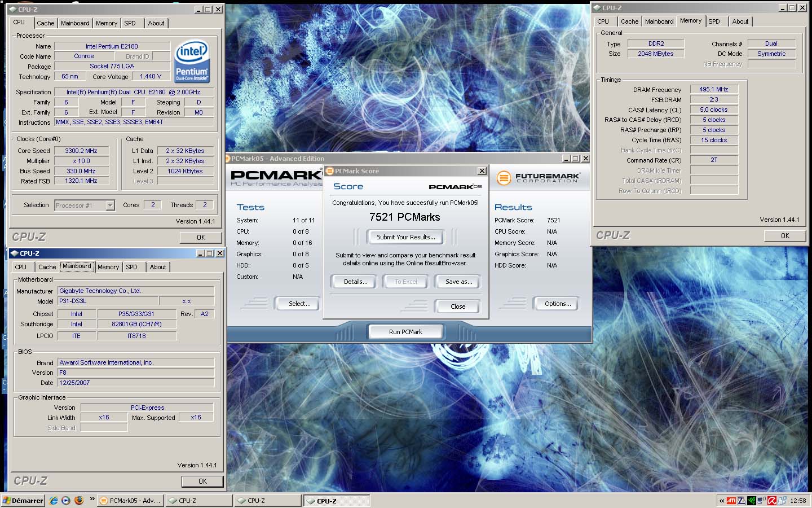812x508 pixels.
Task: Click the manufacturer Gigabyte Technology Co., Ltd.
Action: tap(135, 291)
